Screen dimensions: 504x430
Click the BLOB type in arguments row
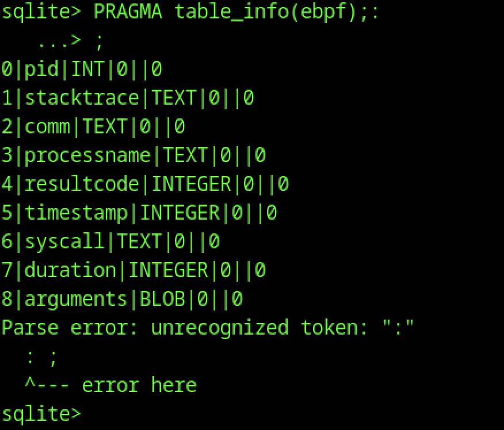coord(162,299)
